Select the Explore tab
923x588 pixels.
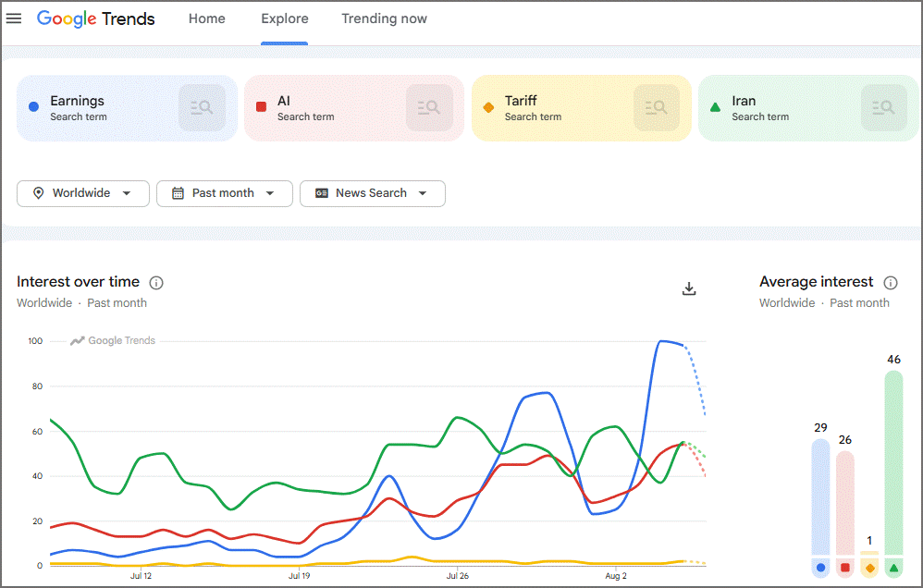[x=285, y=18]
